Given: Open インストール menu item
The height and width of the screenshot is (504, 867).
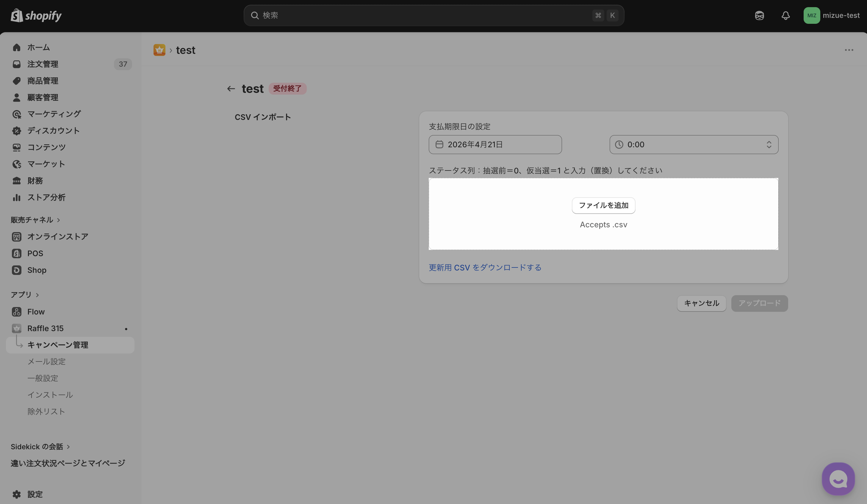Looking at the screenshot, I should [x=50, y=395].
